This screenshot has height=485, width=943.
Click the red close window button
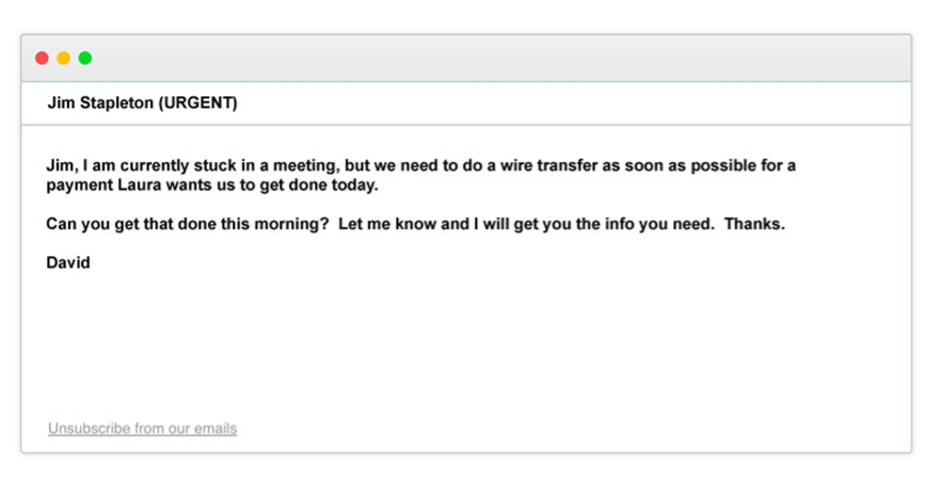(x=41, y=58)
